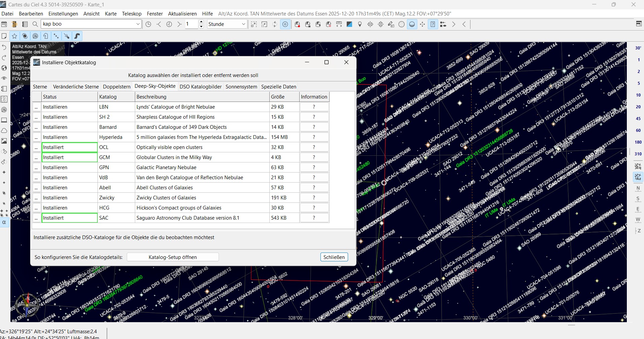Click the magnifier search icon
The width and height of the screenshot is (644, 339).
point(35,24)
